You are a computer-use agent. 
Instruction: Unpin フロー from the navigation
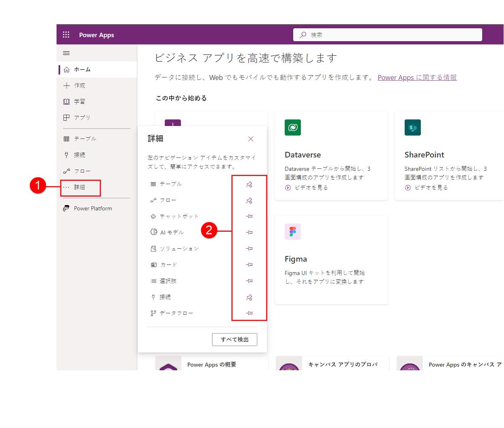coord(249,200)
